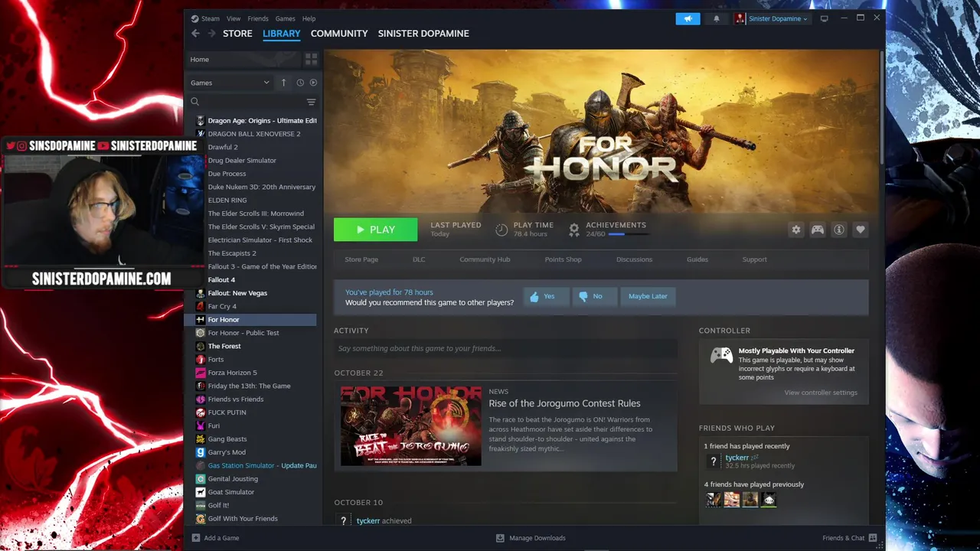Viewport: 980px width, 551px height.
Task: Choose Maybe Later for recommendation
Action: 648,296
